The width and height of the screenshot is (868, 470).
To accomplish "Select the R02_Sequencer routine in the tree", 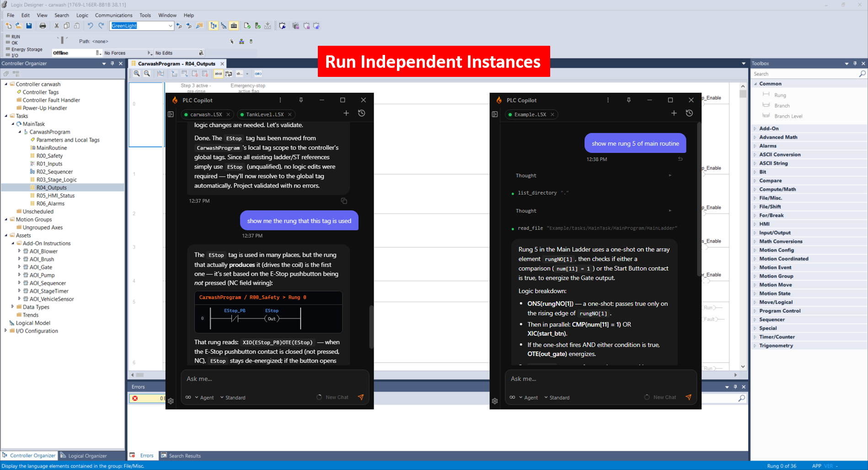I will click(54, 172).
